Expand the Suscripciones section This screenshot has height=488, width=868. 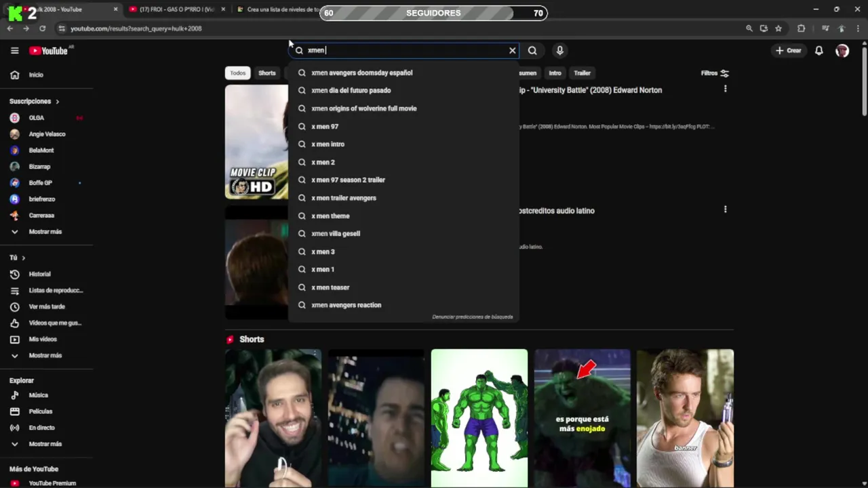pos(35,102)
